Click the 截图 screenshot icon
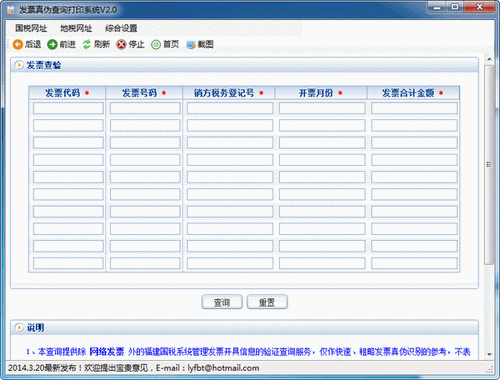Screen dimensions: 500x380 pyautogui.click(x=191, y=45)
